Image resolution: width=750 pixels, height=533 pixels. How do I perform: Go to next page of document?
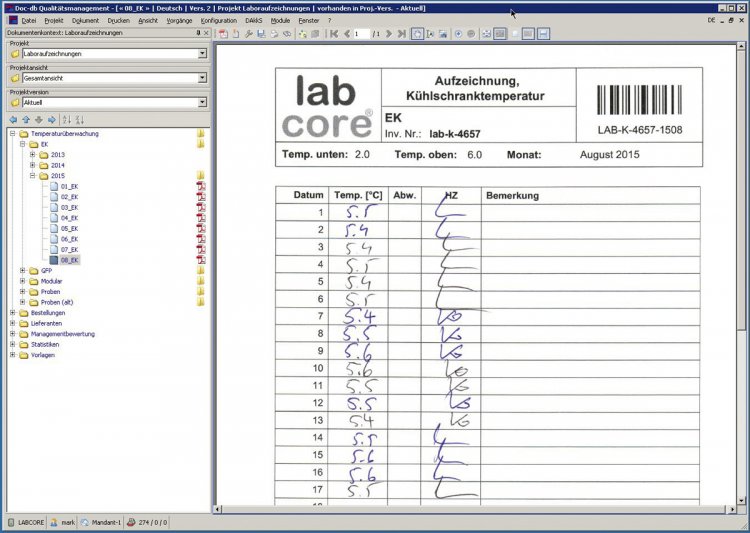389,33
